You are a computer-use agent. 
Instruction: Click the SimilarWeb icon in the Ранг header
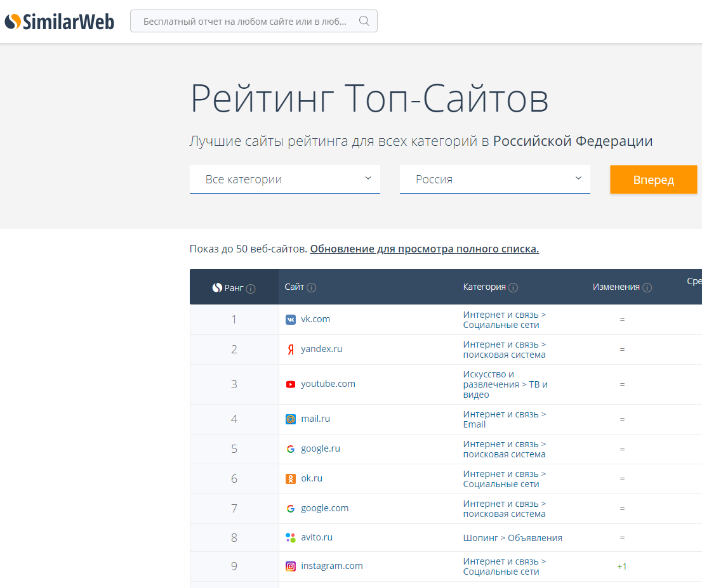(217, 288)
